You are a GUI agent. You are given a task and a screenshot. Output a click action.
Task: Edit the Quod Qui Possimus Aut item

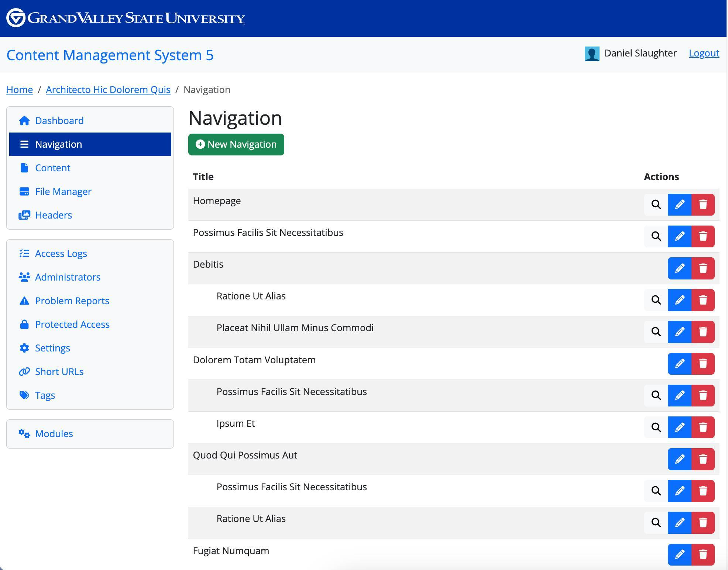(x=679, y=459)
